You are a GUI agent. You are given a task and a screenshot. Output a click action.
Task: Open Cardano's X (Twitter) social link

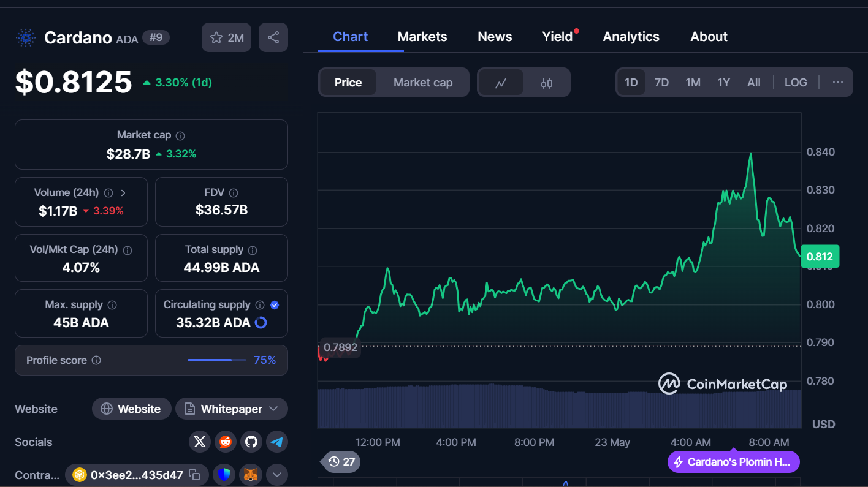click(200, 442)
